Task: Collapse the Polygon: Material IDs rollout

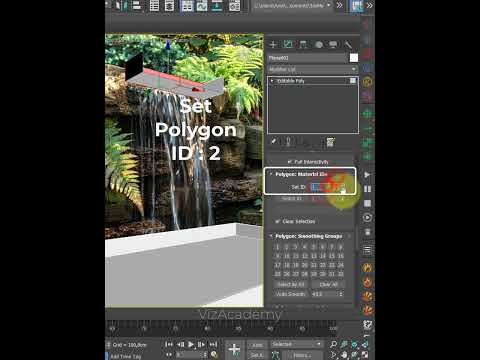Action: pos(271,174)
